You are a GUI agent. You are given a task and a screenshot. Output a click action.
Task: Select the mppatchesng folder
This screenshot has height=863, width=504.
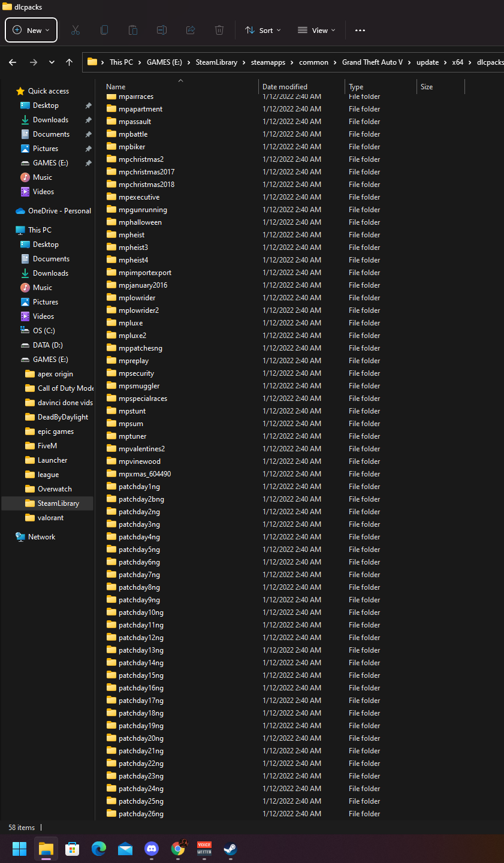(140, 348)
